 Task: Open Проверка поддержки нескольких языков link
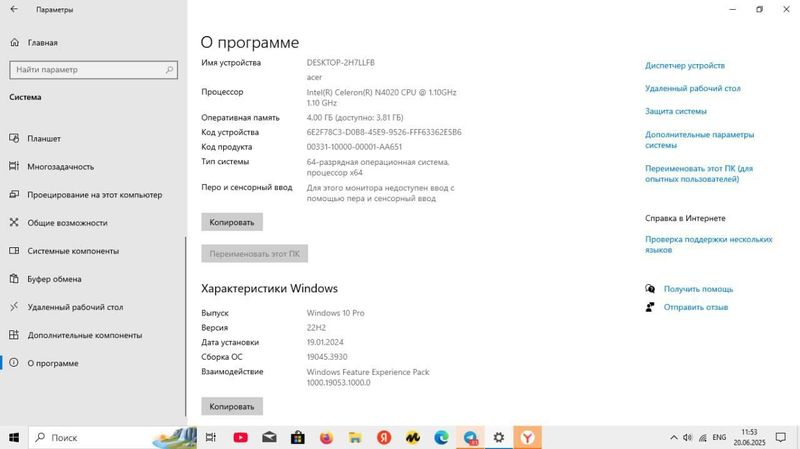(709, 244)
